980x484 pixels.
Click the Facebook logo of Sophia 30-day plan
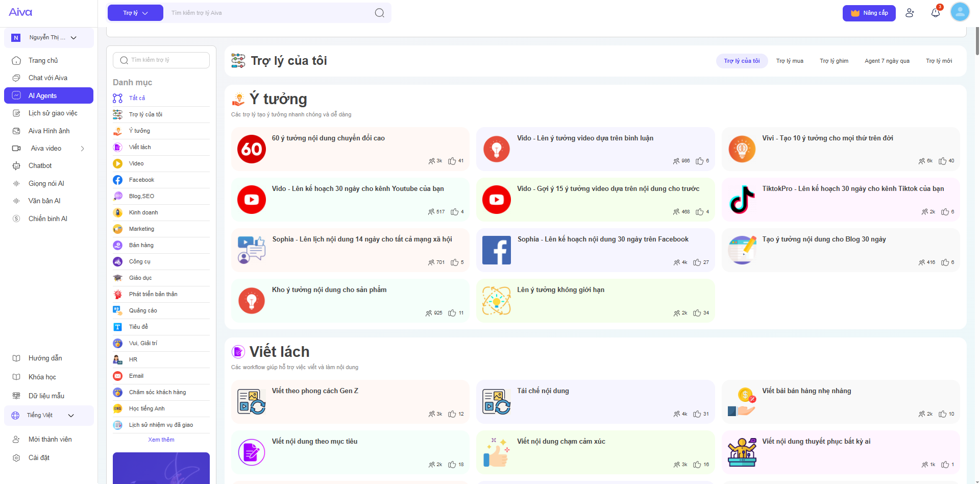pos(497,250)
